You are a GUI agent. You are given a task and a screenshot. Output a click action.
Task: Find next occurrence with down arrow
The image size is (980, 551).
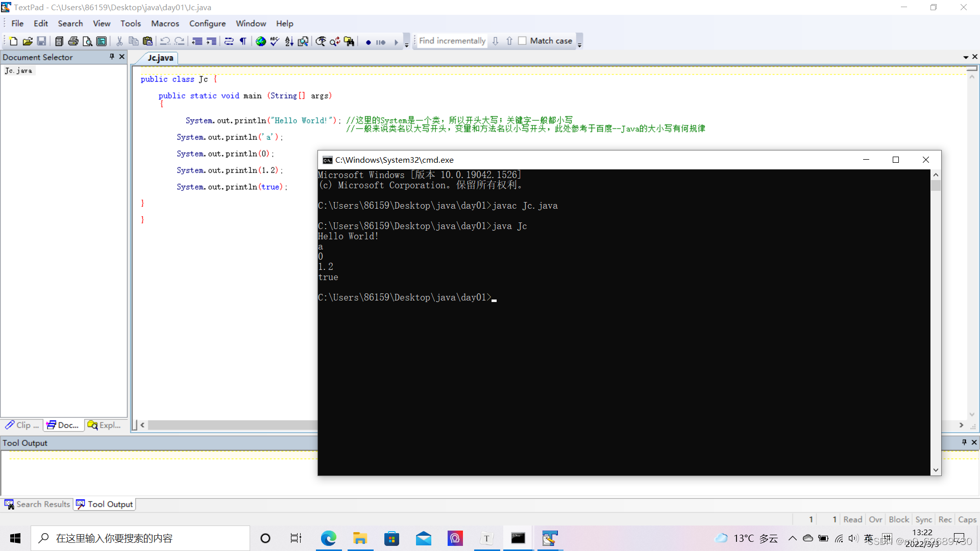pos(495,41)
